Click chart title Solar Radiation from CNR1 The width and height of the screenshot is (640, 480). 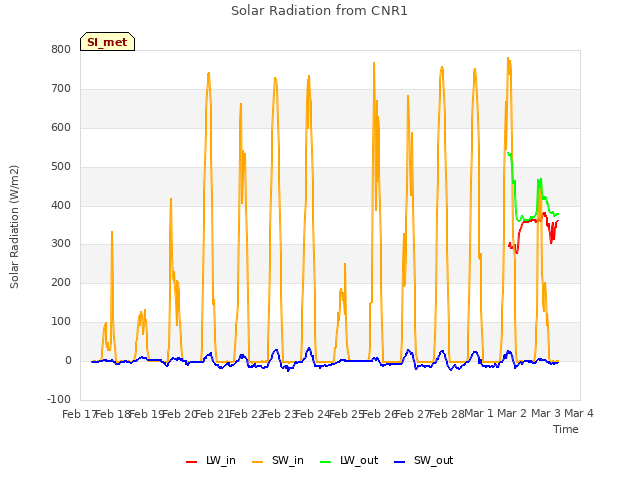coord(319,11)
